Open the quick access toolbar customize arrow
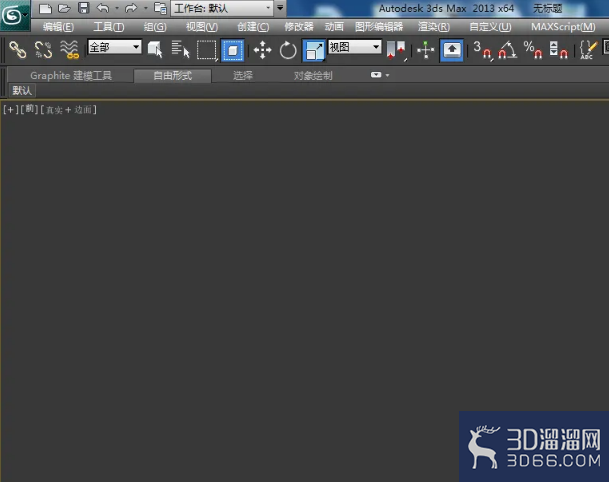The height and width of the screenshot is (482, 609). click(280, 8)
